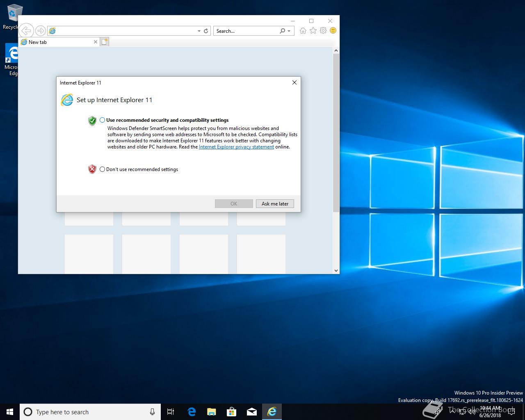This screenshot has width=525, height=420.
Task: Open Favorites with the star icon
Action: click(313, 31)
